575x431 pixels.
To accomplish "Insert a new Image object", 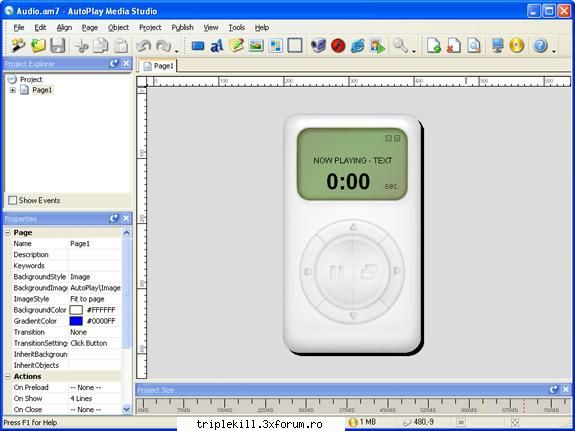I will [256, 46].
